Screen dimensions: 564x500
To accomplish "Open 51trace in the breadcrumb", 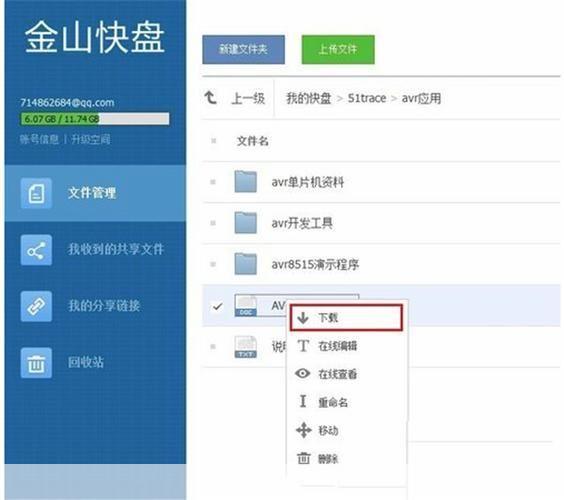I will coord(367,98).
